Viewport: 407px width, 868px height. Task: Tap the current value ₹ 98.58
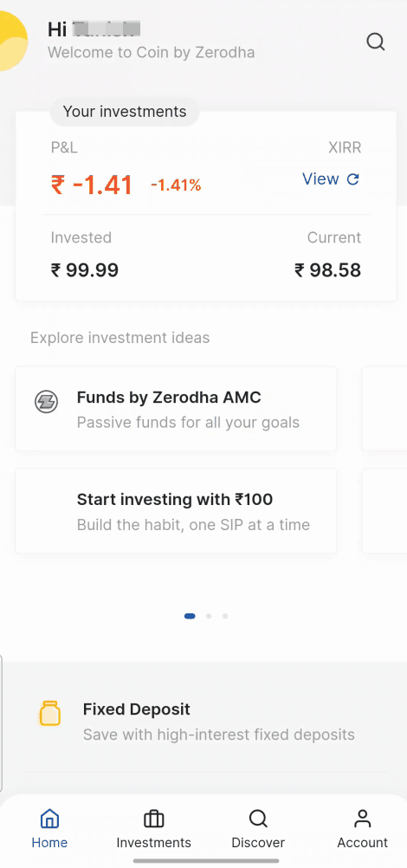coord(327,270)
